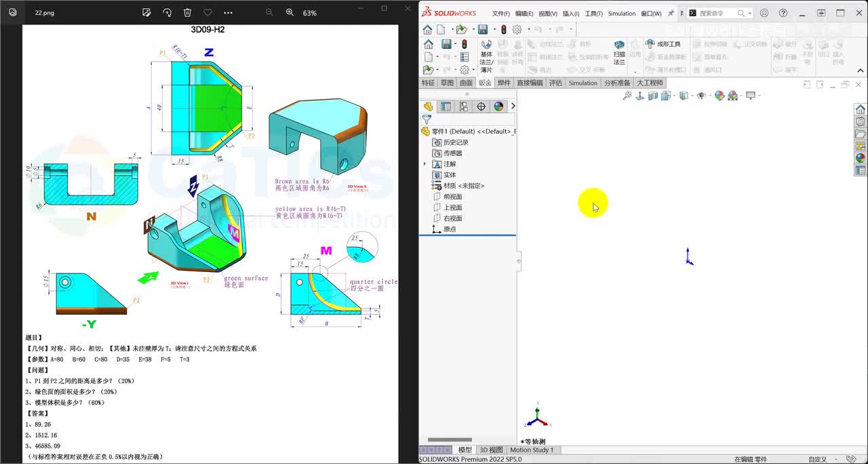Viewport: 868px width, 464px height.
Task: Open the PropertyManager tab
Action: point(446,107)
